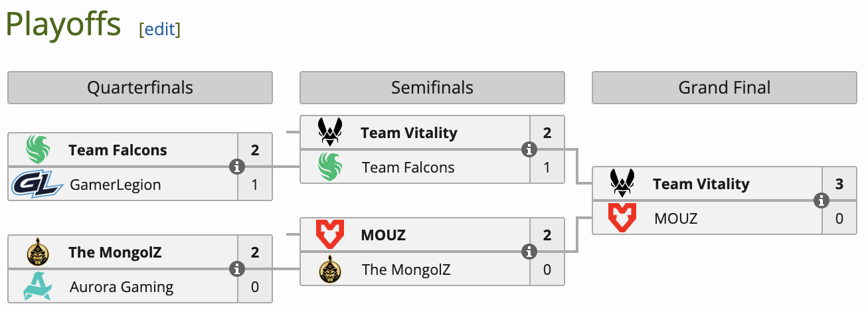The height and width of the screenshot is (312, 868).
Task: Click the Team Falcons logo in Quarterfinals
Action: [38, 150]
